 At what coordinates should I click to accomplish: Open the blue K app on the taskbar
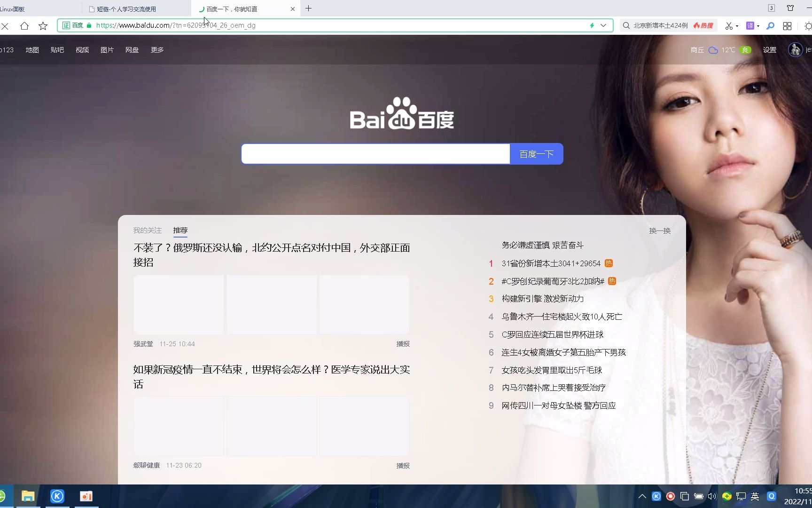tap(57, 496)
